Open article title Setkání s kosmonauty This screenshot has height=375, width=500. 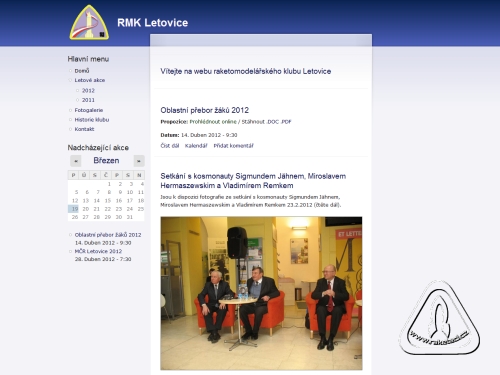(253, 181)
